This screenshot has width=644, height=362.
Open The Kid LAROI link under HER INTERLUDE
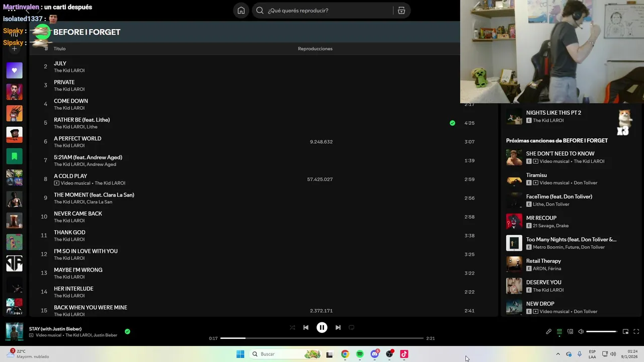click(x=69, y=296)
